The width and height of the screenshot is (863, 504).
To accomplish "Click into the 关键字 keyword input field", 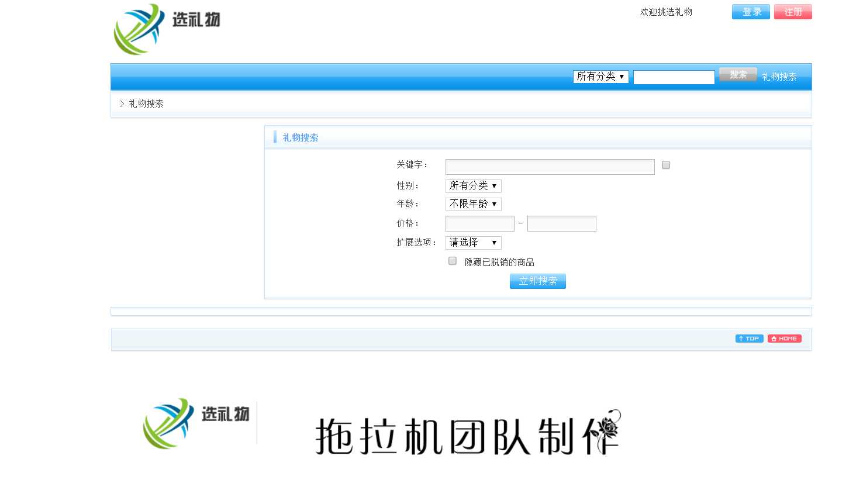I will [550, 167].
